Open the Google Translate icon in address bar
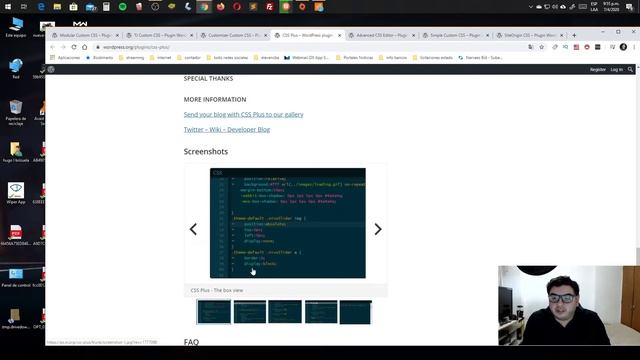Viewport: 640px width, 360px height. point(531,47)
